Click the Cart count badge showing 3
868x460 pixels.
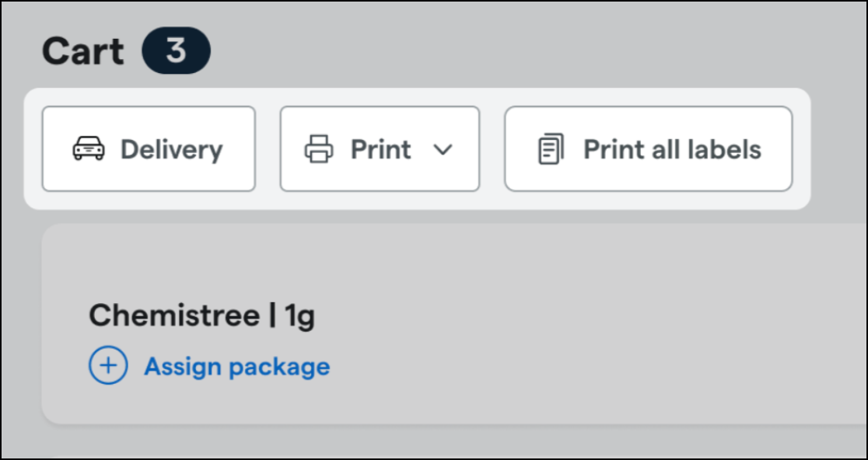(176, 51)
